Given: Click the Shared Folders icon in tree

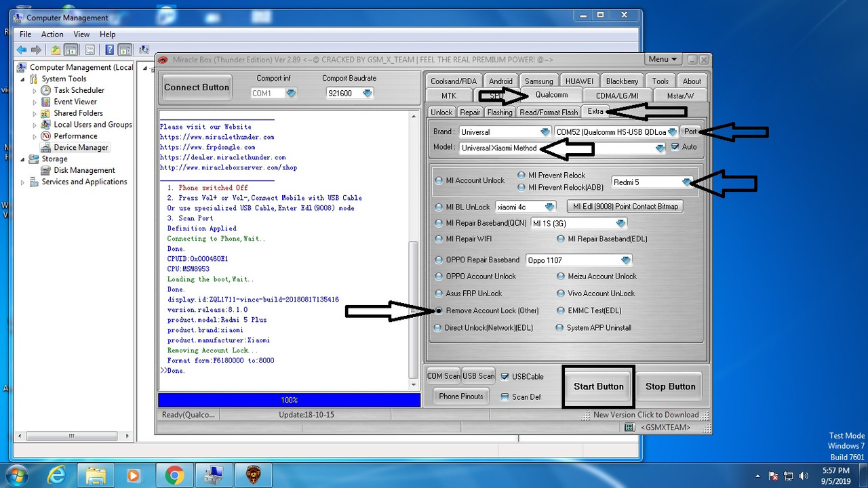Looking at the screenshot, I should tap(45, 113).
